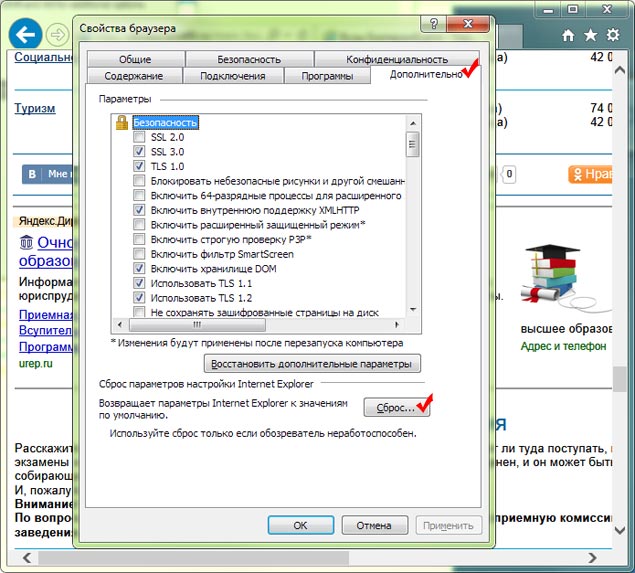
Task: Open the browser Tools gear icon
Action: 613,35
